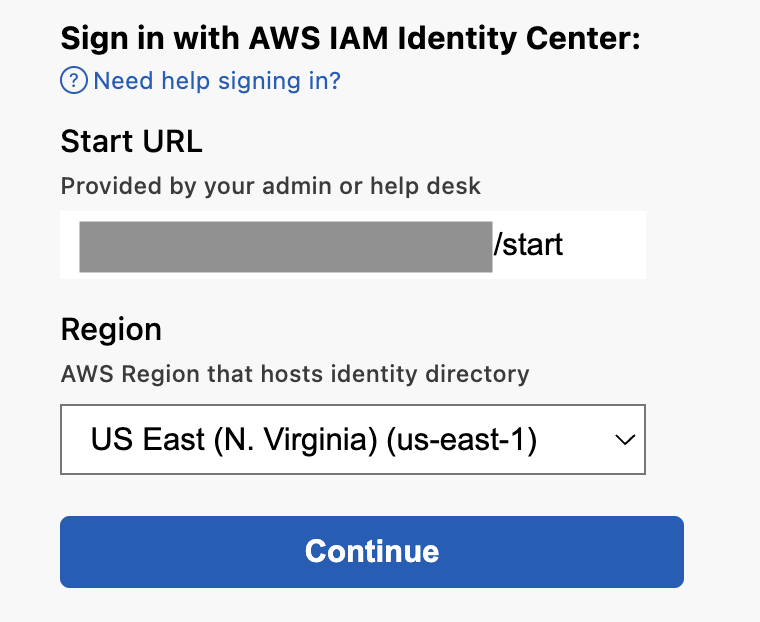This screenshot has height=622, width=760.
Task: Click the circled question mark help icon
Action: pyautogui.click(x=74, y=80)
